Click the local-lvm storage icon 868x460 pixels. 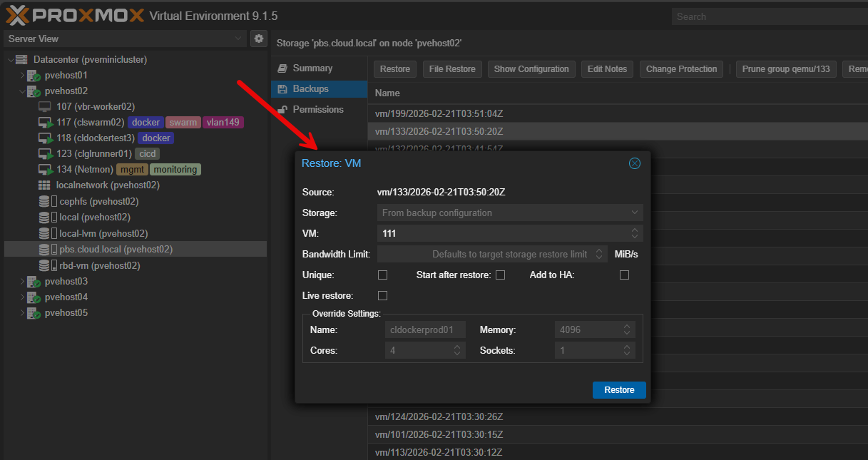pyautogui.click(x=47, y=233)
